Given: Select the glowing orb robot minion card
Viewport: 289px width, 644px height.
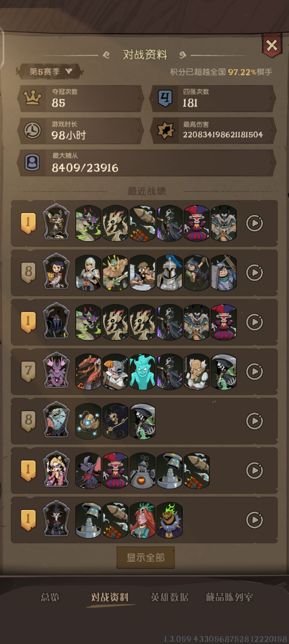Looking at the screenshot, I should 88,421.
